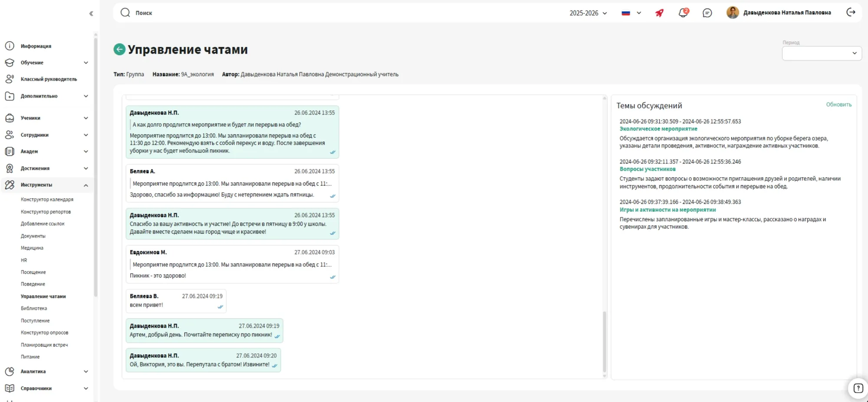Click the Классный руководитель icon
This screenshot has width=868, height=402.
10,79
